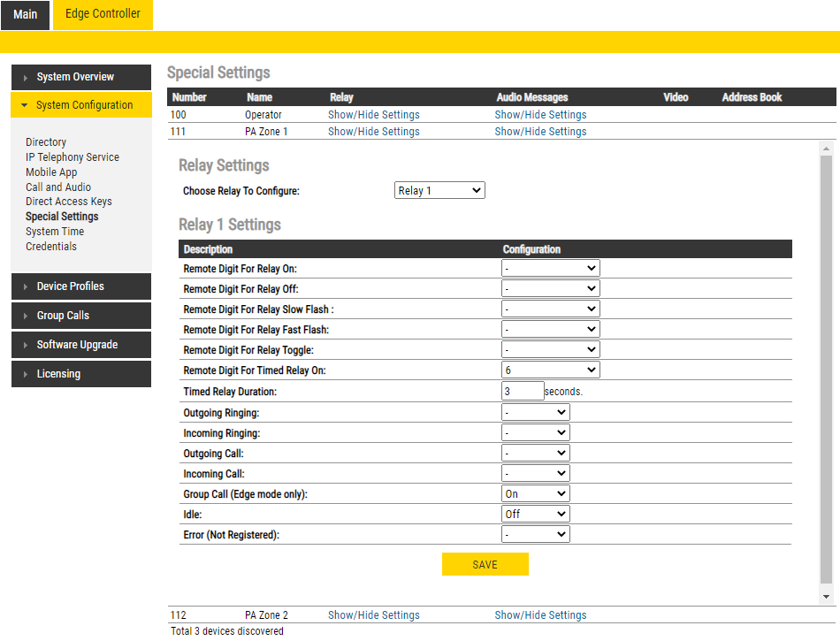Viewport: 840px width, 641px height.
Task: Change the Group Call relay state dropdown
Action: pyautogui.click(x=535, y=494)
